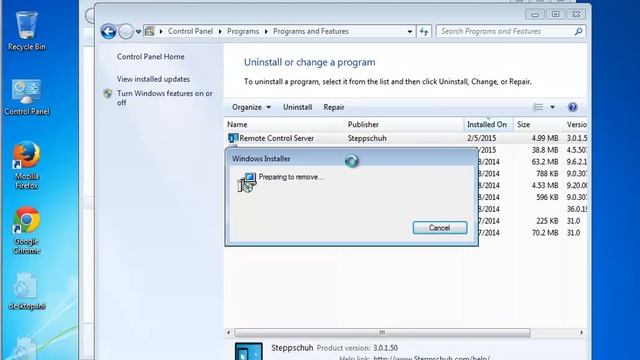640x360 pixels.
Task: Click the Programs and Features breadcrumb
Action: click(311, 31)
